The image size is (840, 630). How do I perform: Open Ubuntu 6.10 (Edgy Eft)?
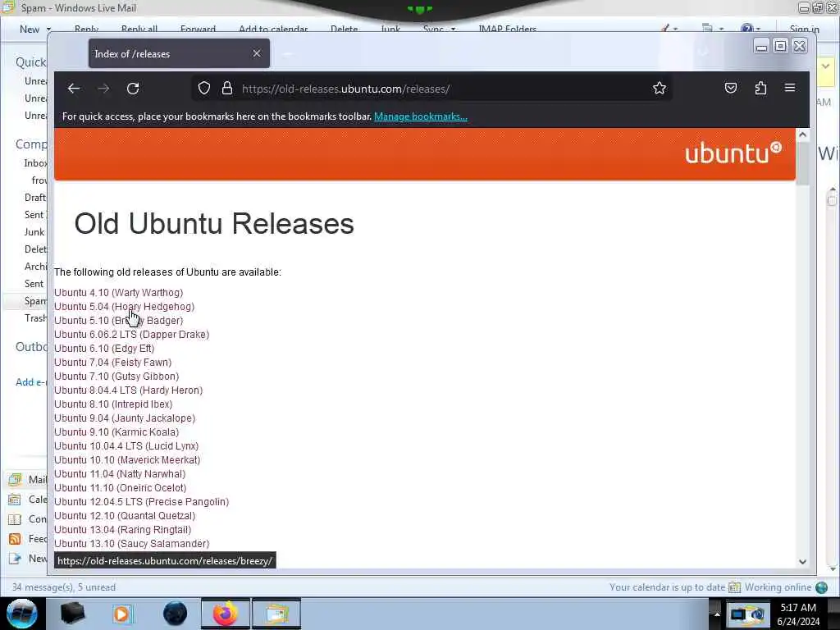tap(104, 348)
